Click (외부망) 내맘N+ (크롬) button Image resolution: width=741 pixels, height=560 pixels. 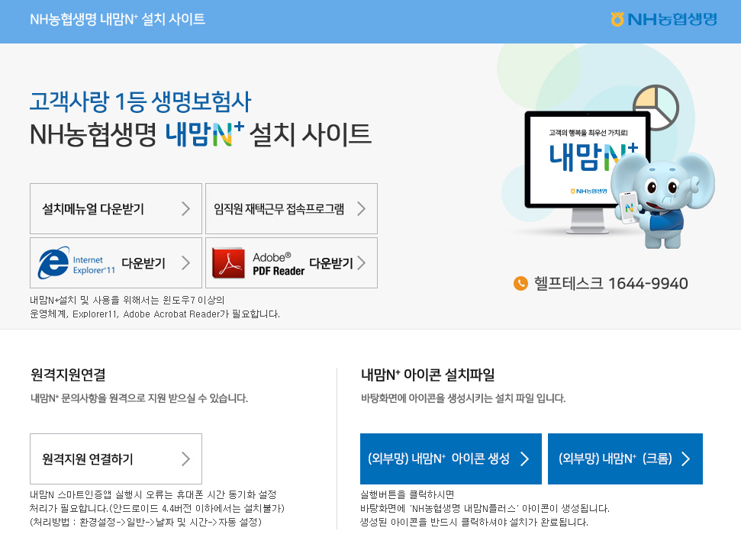pyautogui.click(x=625, y=459)
